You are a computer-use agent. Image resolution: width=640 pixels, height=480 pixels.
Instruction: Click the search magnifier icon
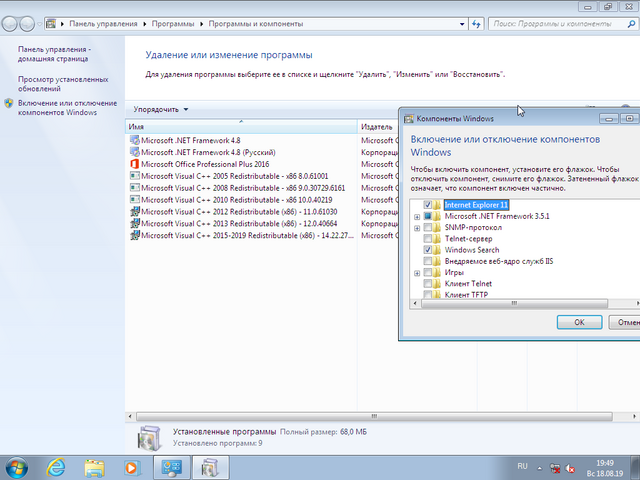[631, 24]
